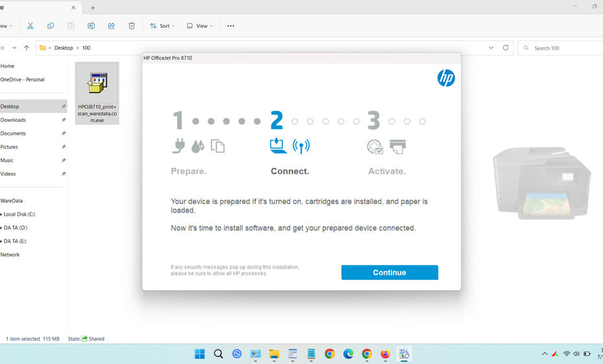
Task: Open the recent locations chevron
Action: pos(14,48)
